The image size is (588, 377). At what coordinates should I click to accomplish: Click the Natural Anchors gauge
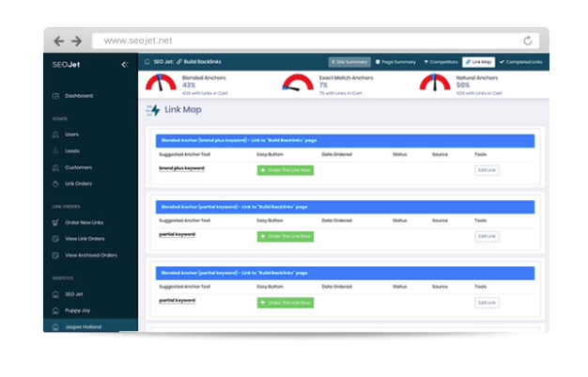click(435, 82)
